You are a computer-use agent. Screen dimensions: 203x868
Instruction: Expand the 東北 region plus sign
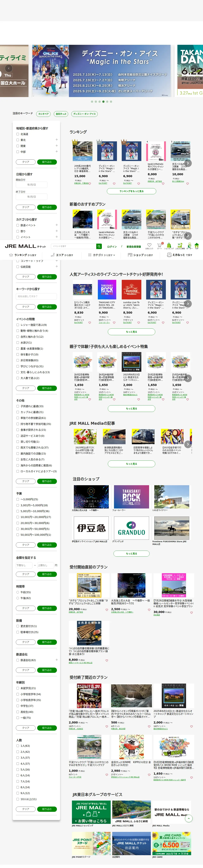(57, 140)
